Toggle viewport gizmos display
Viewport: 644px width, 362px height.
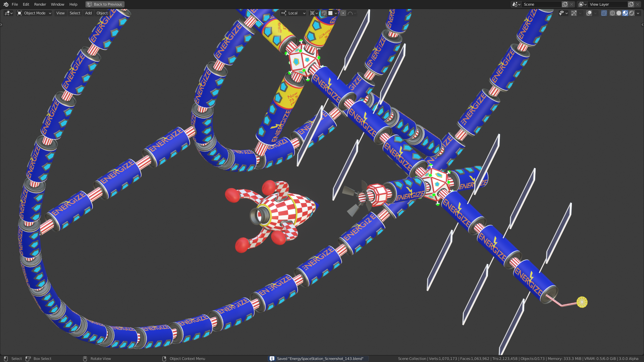click(574, 13)
